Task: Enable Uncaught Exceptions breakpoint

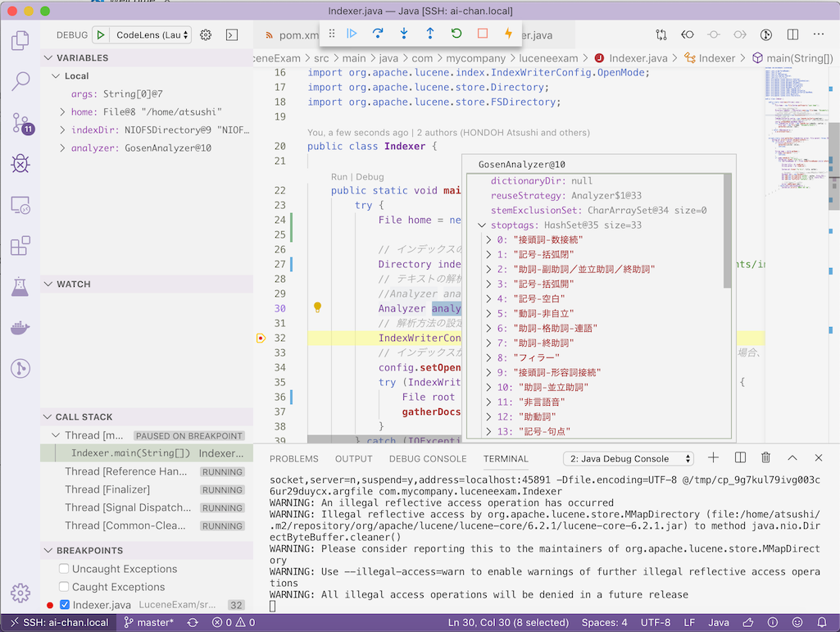Action: point(64,569)
